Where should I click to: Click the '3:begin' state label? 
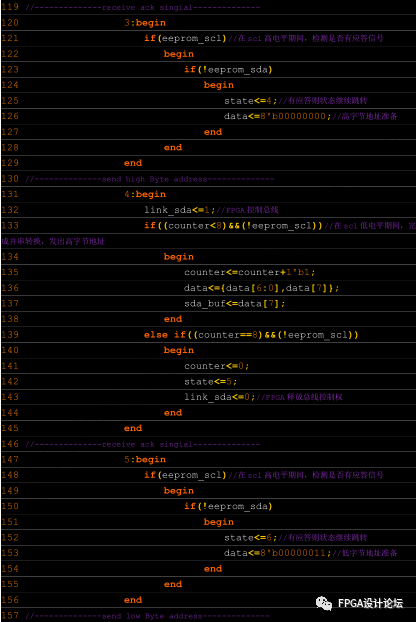tap(145, 23)
